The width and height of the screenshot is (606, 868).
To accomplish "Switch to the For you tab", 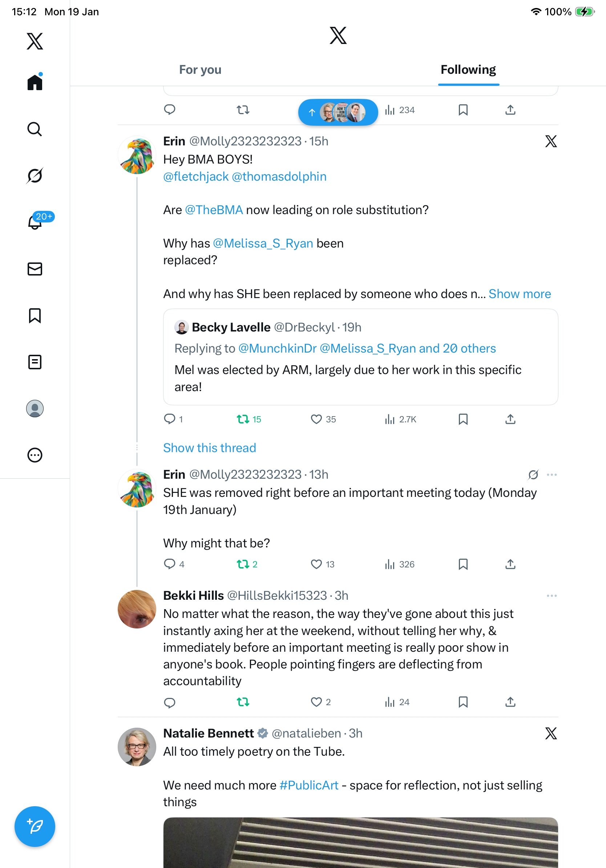I will pos(200,70).
